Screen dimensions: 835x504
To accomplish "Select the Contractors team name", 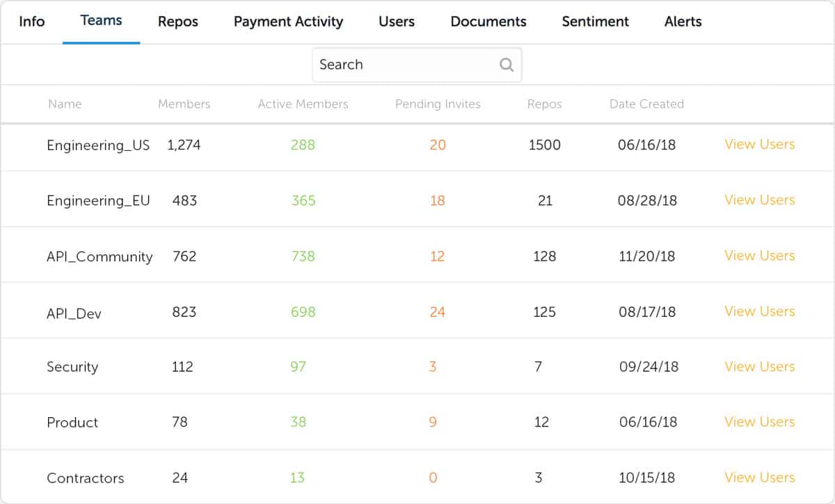I will tap(86, 478).
